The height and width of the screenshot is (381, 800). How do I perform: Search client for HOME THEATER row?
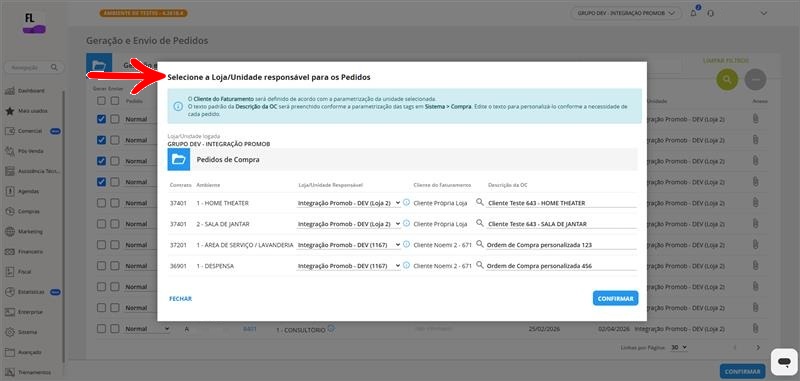click(x=480, y=202)
